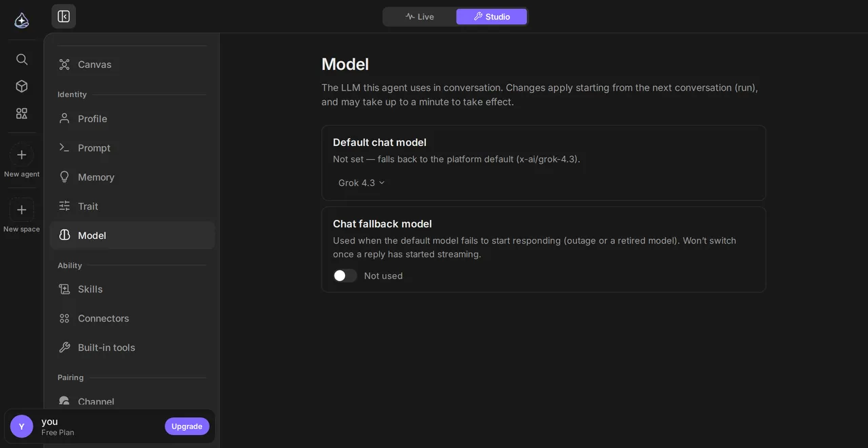The height and width of the screenshot is (448, 868).
Task: Open the Profile section
Action: pos(132,119)
